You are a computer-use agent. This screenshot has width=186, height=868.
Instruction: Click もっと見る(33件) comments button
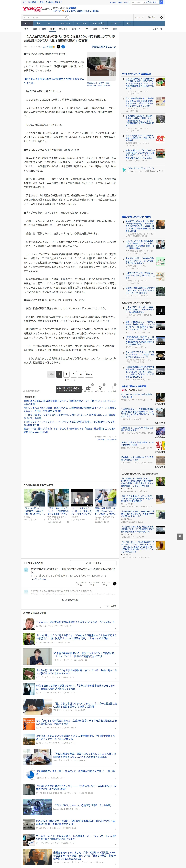click(70, 600)
